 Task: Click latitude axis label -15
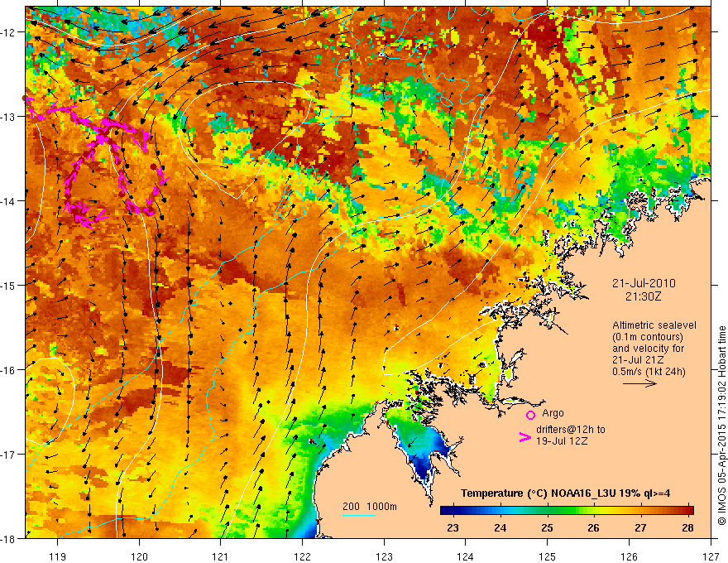pyautogui.click(x=9, y=285)
